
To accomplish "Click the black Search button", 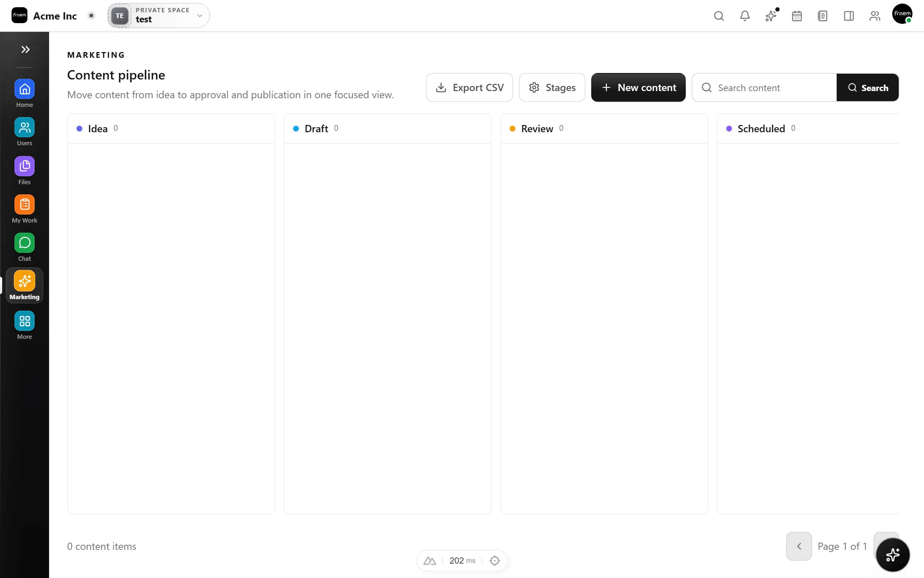I will pos(867,87).
